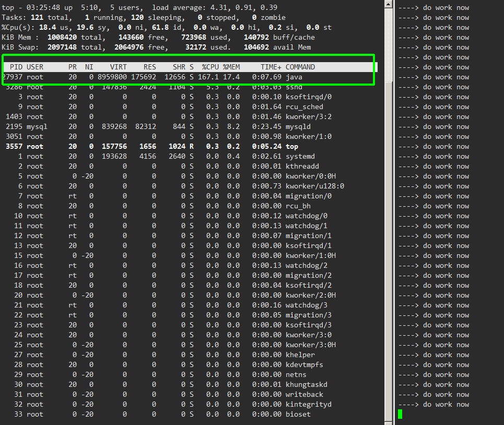
Task: Click the 104692 avail Mem value
Action: pyautogui.click(x=256, y=47)
